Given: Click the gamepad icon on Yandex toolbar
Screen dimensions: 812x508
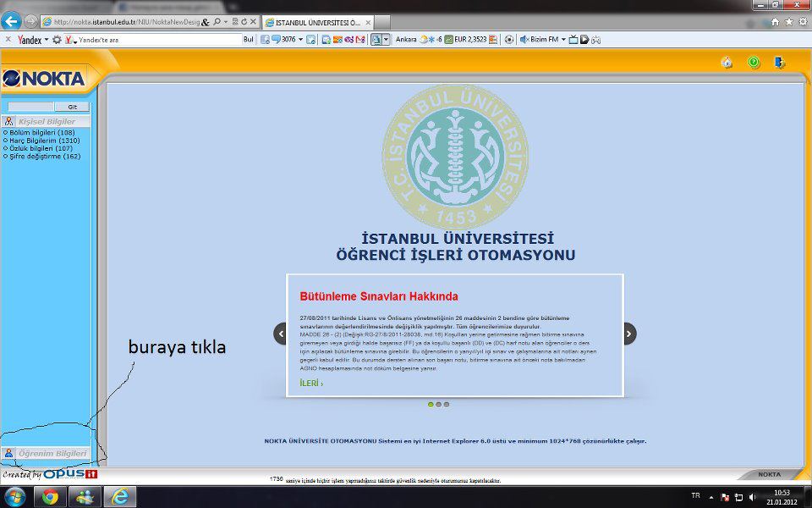Looking at the screenshot, I should pyautogui.click(x=596, y=40).
